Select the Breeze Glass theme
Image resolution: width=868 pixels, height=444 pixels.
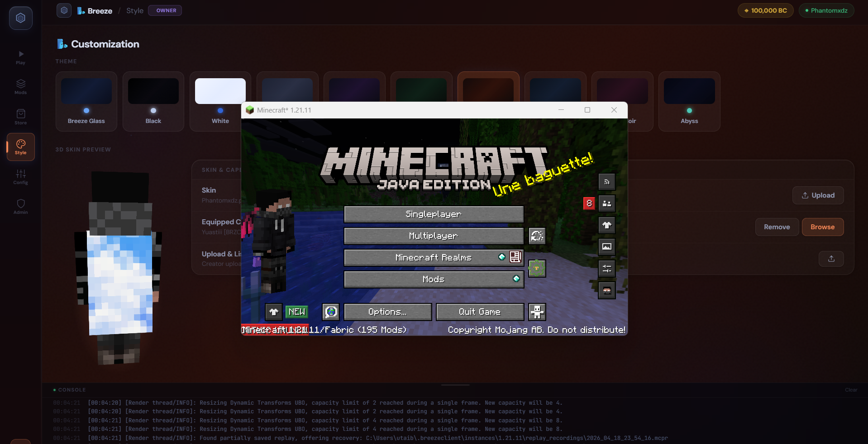coord(86,101)
